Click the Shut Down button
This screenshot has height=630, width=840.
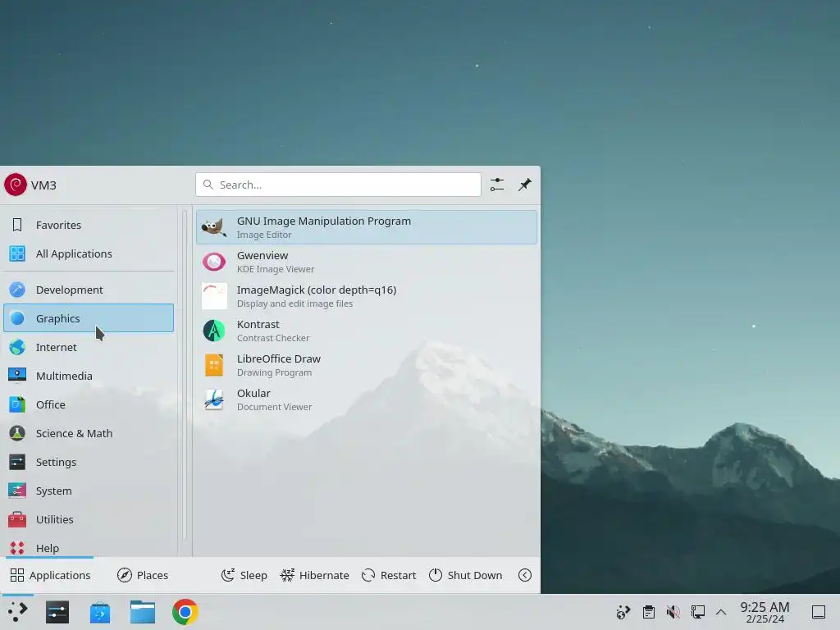466,575
